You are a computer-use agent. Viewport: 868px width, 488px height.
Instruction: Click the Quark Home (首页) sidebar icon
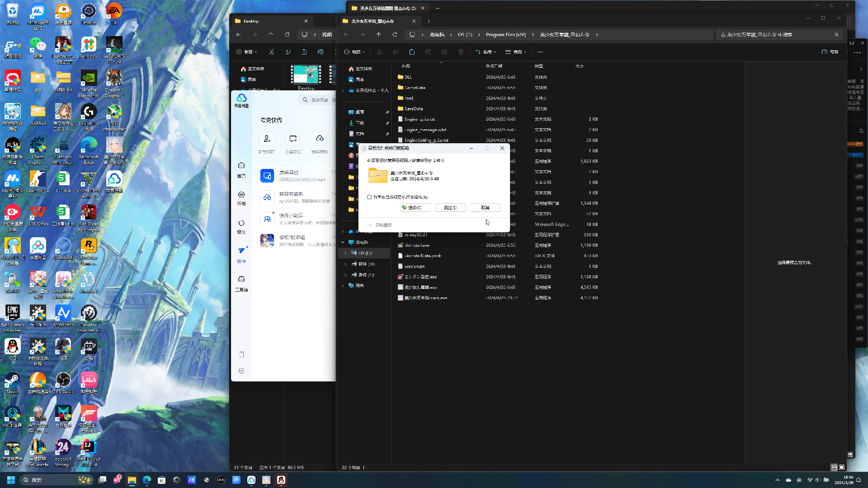pyautogui.click(x=241, y=170)
